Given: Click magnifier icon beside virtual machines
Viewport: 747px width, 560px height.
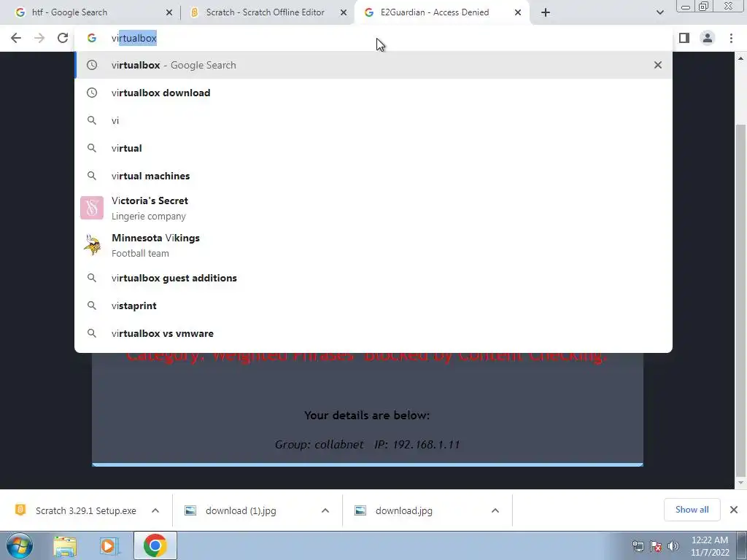Looking at the screenshot, I should [91, 176].
